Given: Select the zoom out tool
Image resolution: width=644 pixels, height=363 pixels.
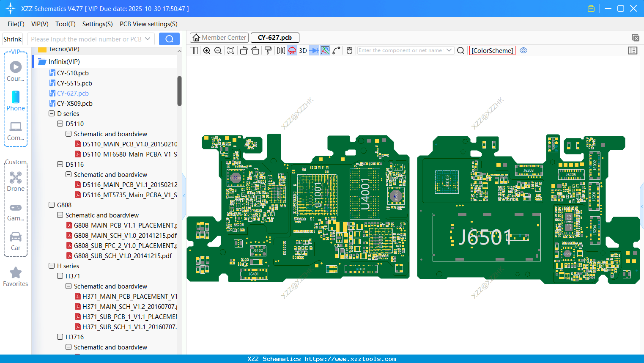Looking at the screenshot, I should point(217,50).
